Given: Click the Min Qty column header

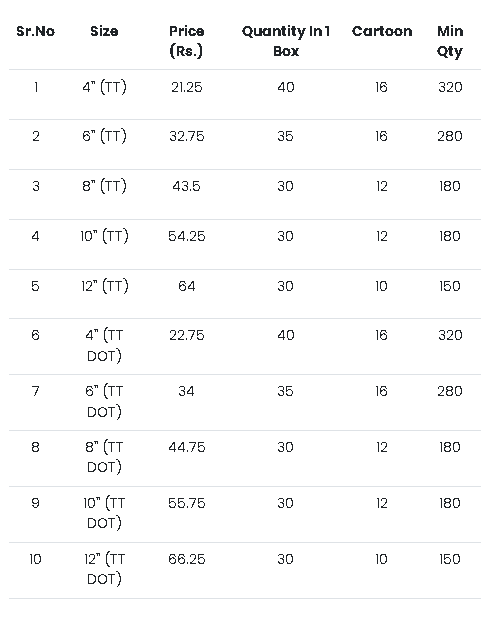Looking at the screenshot, I should pos(450,41).
